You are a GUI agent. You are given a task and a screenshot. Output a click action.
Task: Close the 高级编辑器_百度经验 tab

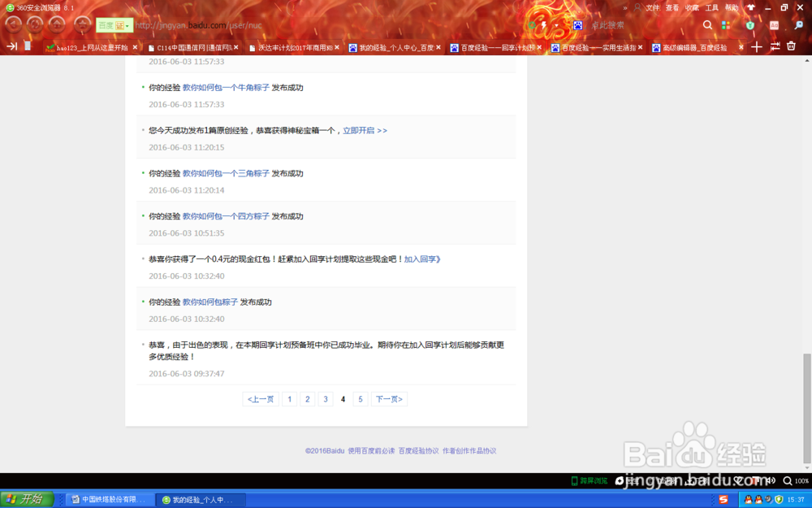click(x=741, y=47)
